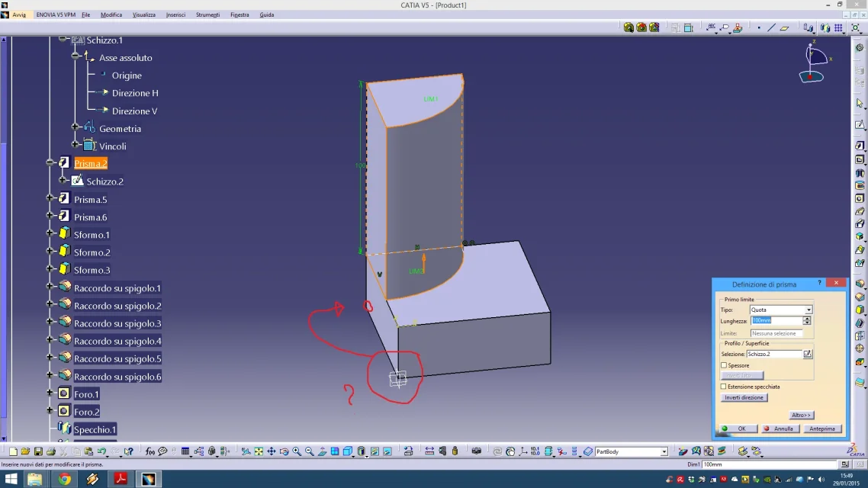Switch to Normal View
Image resolution: width=868 pixels, height=488 pixels.
click(x=322, y=451)
